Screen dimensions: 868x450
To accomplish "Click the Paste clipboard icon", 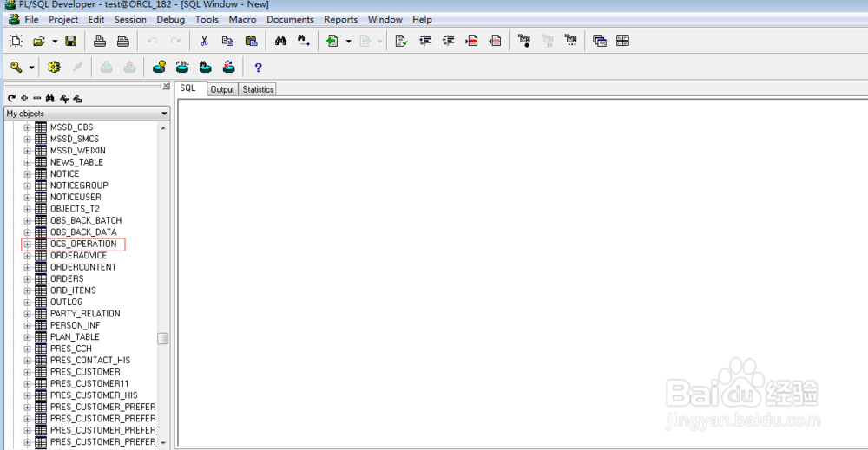I will (x=251, y=41).
